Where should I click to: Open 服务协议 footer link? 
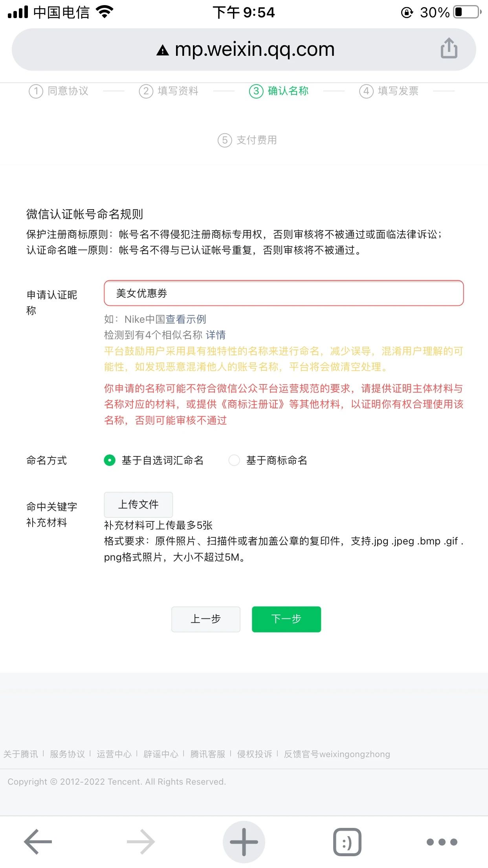click(67, 754)
